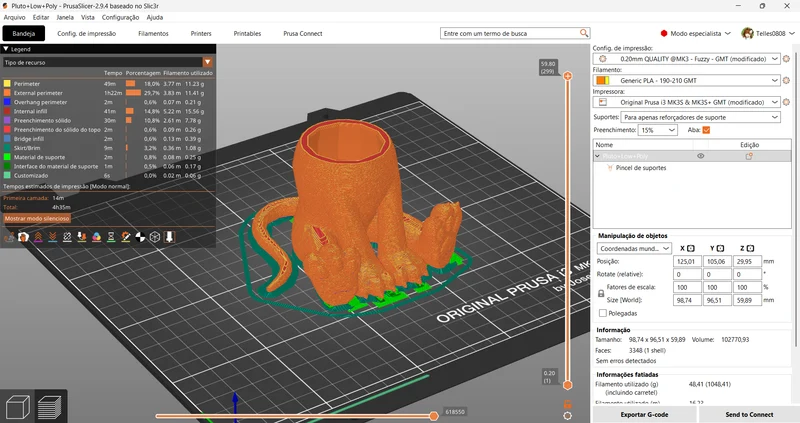The image size is (800, 423).
Task: Collapse the Pluto+Low+Poly tree item
Action: coord(597,156)
